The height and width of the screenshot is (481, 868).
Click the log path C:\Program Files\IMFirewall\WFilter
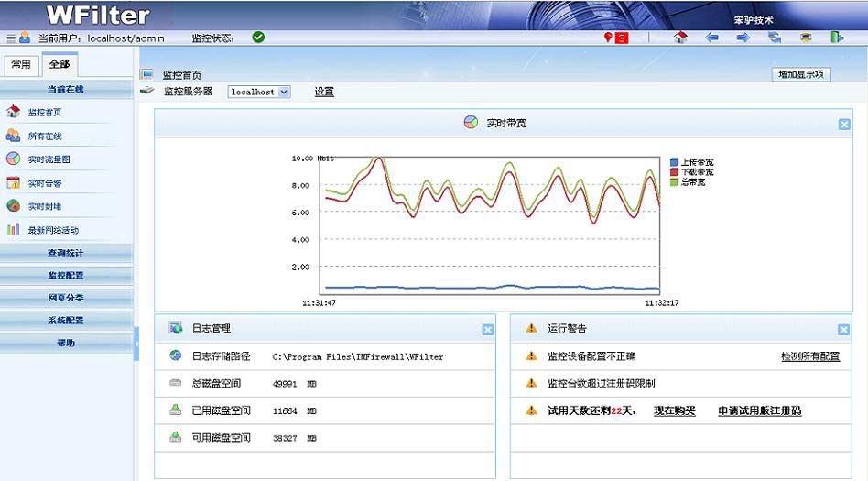[358, 357]
